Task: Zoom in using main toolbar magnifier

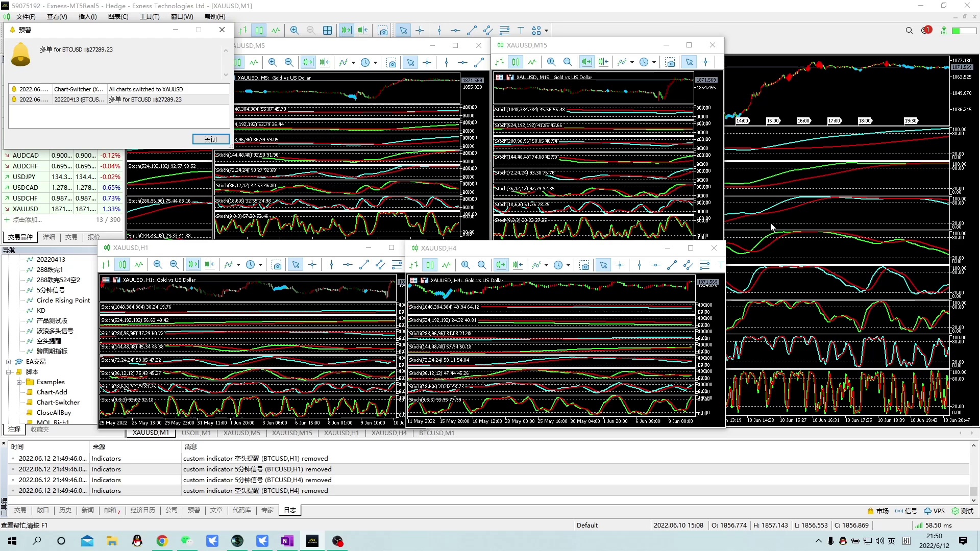Action: pos(295,31)
